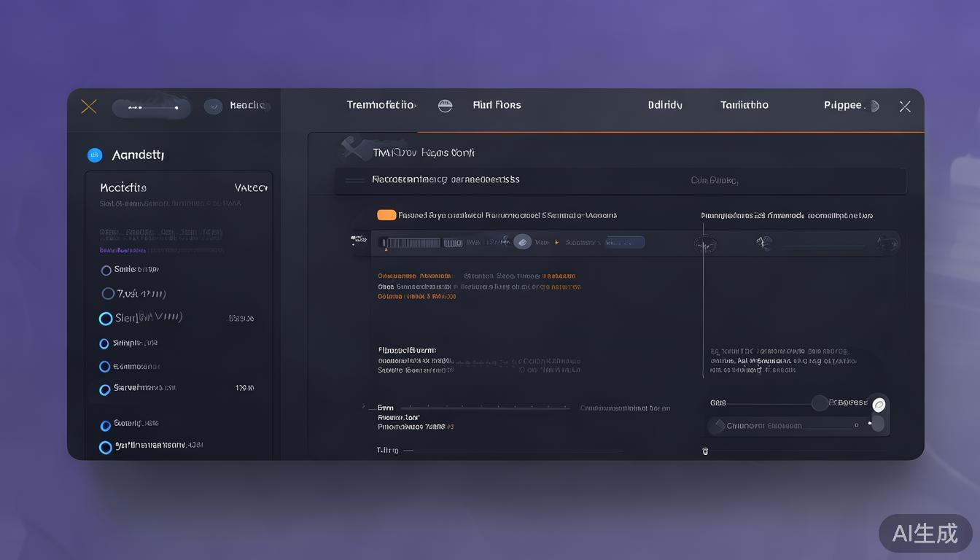Click the half-moon icon next to Puppee
The width and height of the screenshot is (980, 560).
click(875, 106)
